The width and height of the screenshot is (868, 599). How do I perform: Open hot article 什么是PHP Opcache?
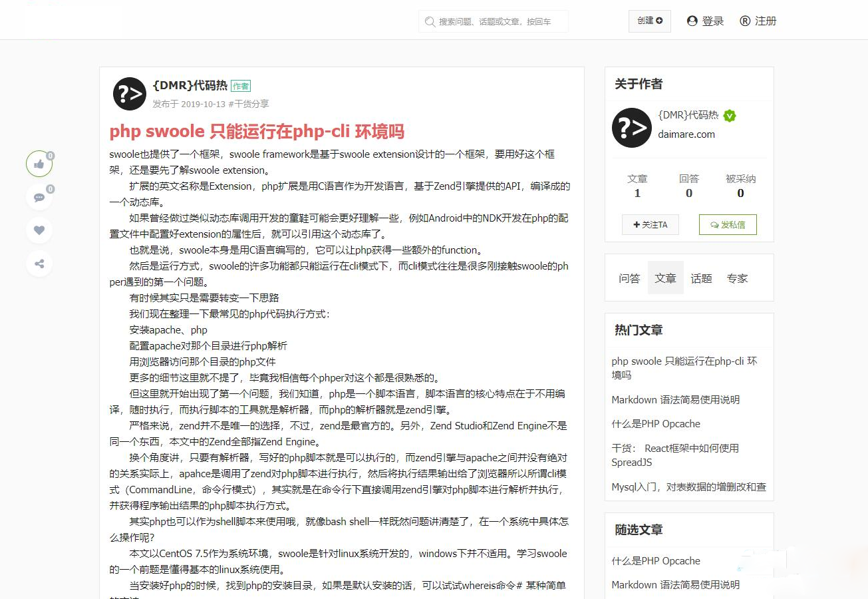(x=656, y=424)
